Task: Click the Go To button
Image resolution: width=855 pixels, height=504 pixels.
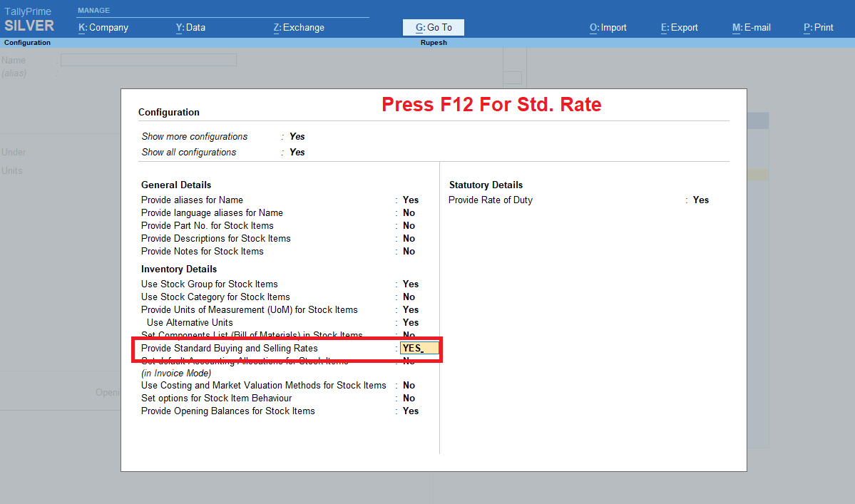Action: click(433, 26)
